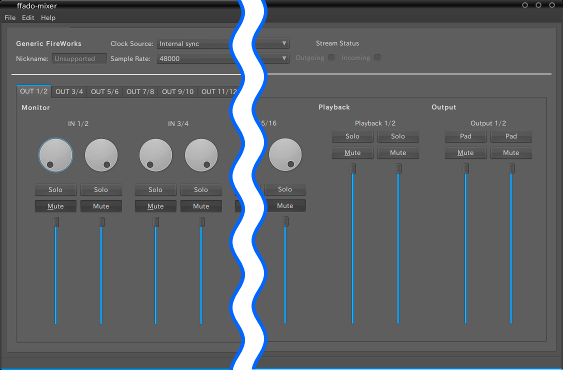Click the pan knob under IN 15/16
The image size is (563, 370).
pyautogui.click(x=285, y=155)
